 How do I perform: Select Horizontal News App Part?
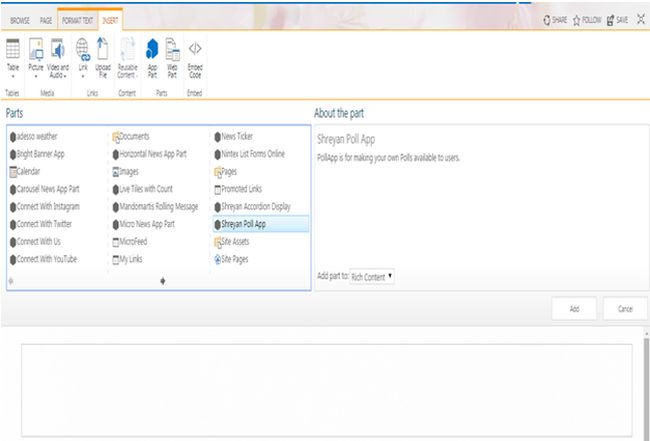[x=150, y=154]
